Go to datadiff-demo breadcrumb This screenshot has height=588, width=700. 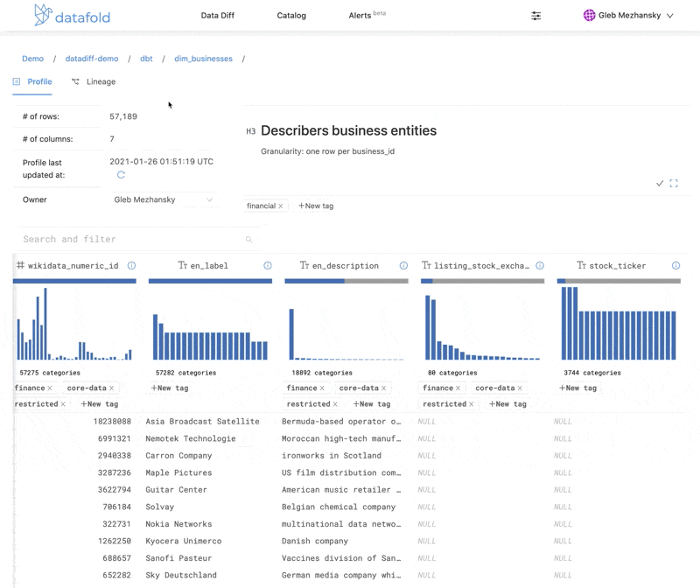pyautogui.click(x=92, y=59)
